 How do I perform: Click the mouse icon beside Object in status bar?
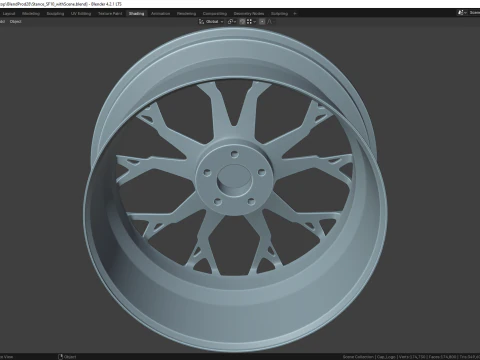tap(60, 357)
